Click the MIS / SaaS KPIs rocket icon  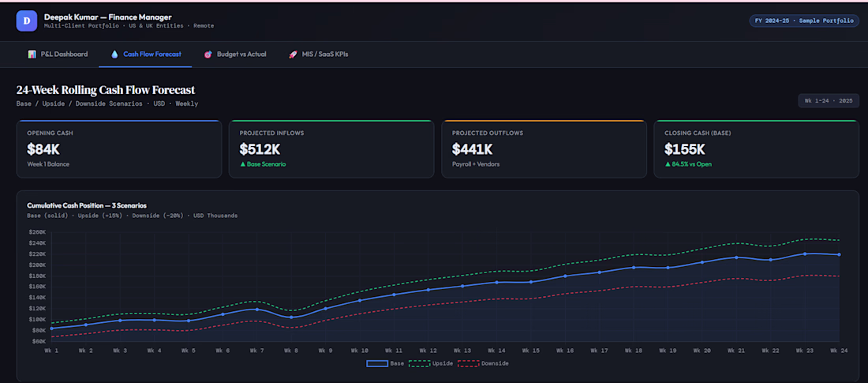tap(293, 54)
